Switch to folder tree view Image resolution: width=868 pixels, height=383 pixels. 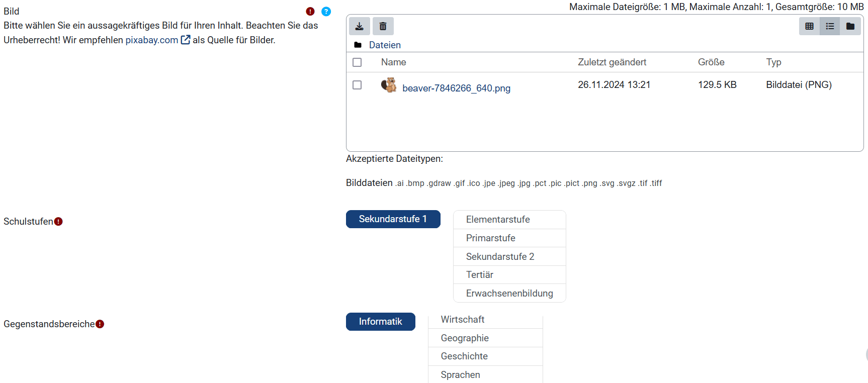850,26
